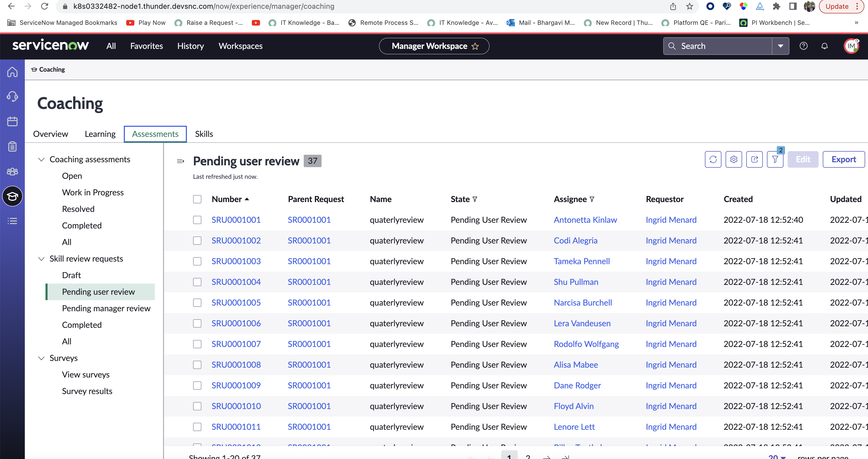The width and height of the screenshot is (868, 459).
Task: Open the filter icon showing badge 2
Action: pos(775,159)
